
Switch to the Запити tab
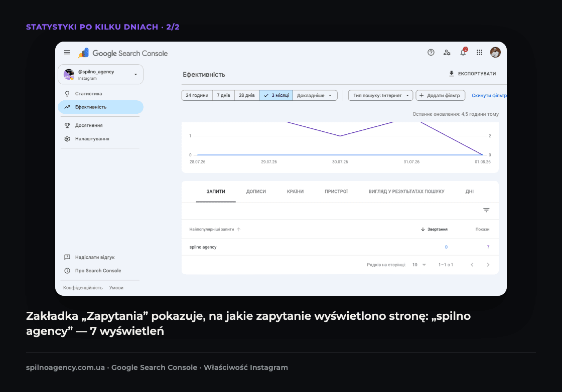216,191
